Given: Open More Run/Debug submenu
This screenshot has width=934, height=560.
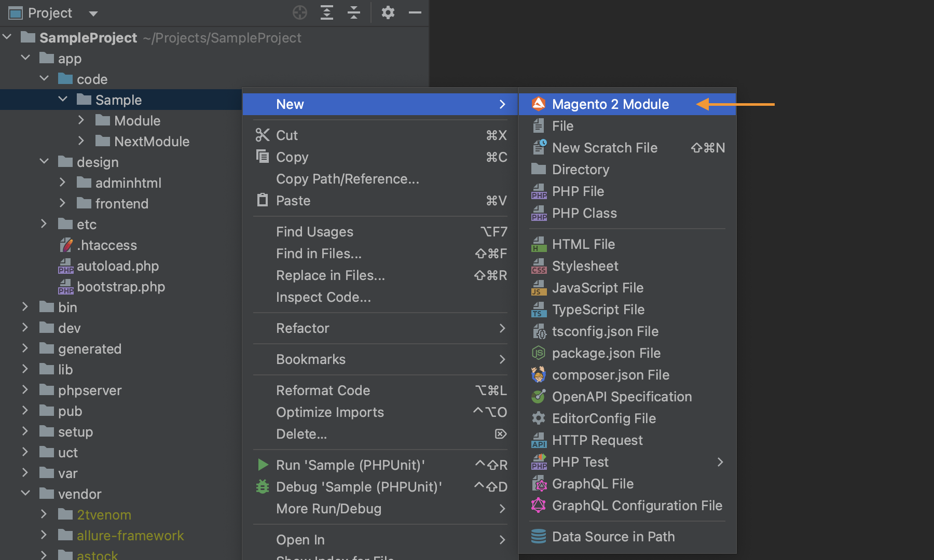Looking at the screenshot, I should (380, 509).
